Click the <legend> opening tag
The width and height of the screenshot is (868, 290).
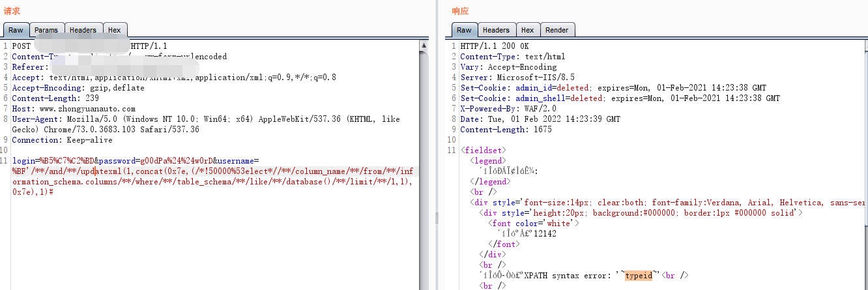487,160
